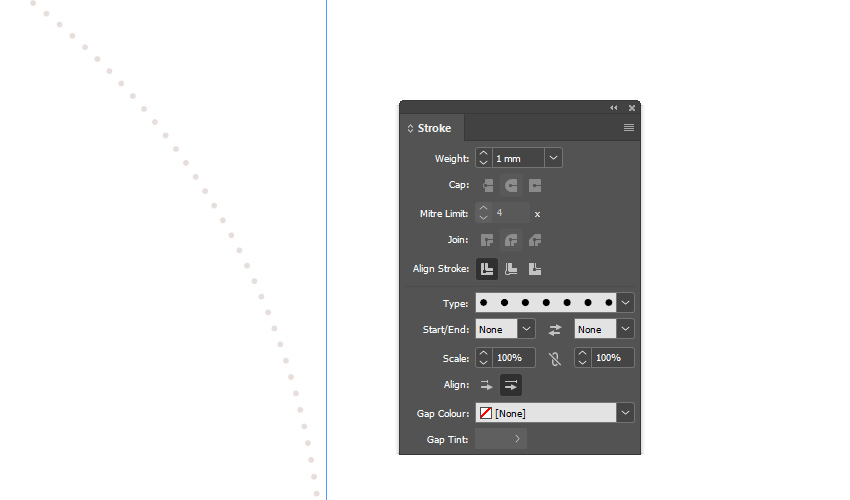850x500 pixels.
Task: Select the projecting cap icon
Action: [x=535, y=185]
